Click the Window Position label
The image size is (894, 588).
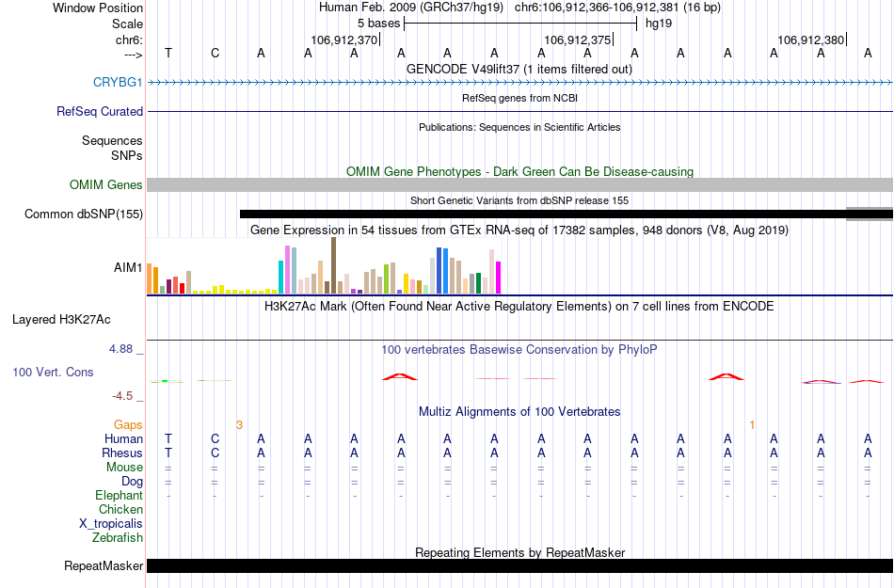tap(98, 8)
